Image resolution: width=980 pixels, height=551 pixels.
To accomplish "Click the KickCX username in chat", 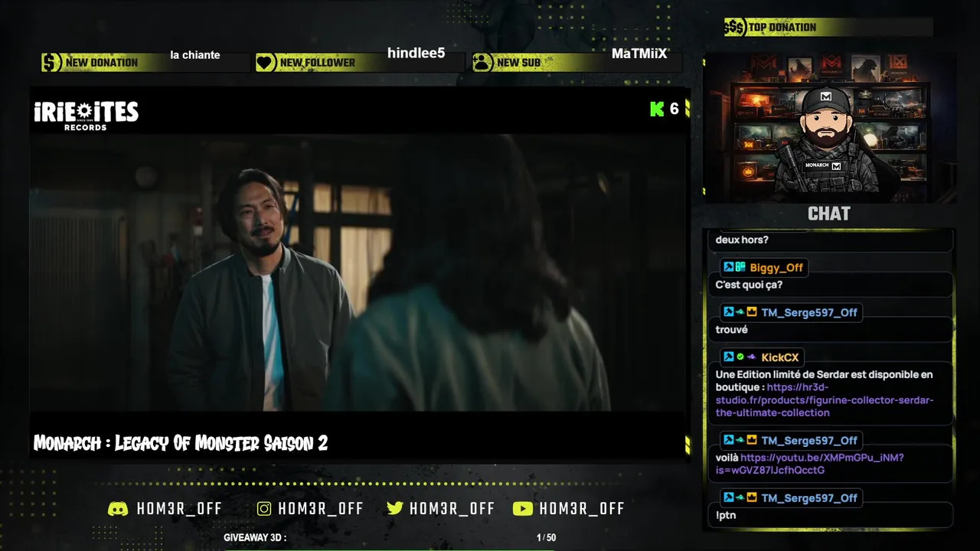I will tap(779, 357).
